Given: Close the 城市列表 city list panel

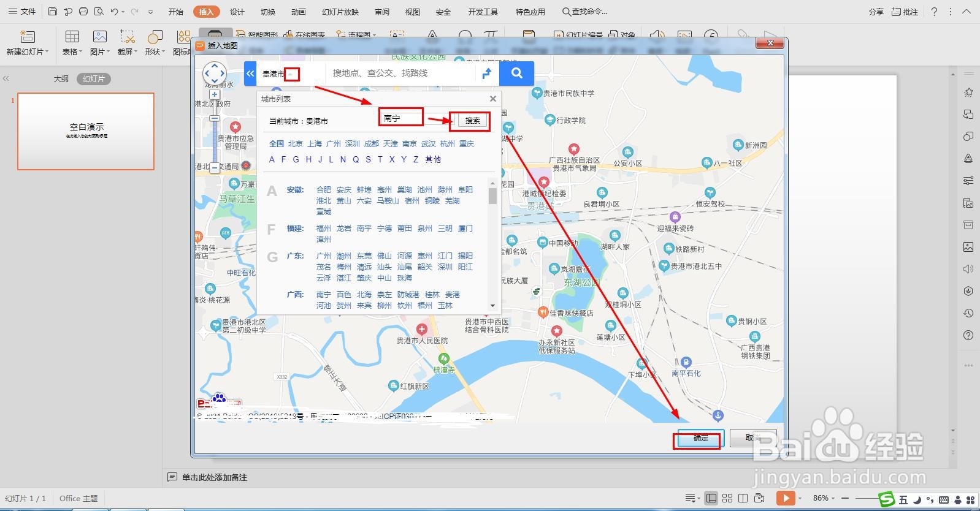Looking at the screenshot, I should pyautogui.click(x=492, y=99).
